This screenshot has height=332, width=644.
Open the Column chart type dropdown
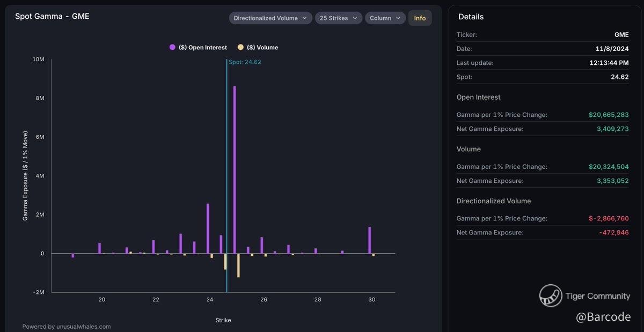[x=385, y=18]
